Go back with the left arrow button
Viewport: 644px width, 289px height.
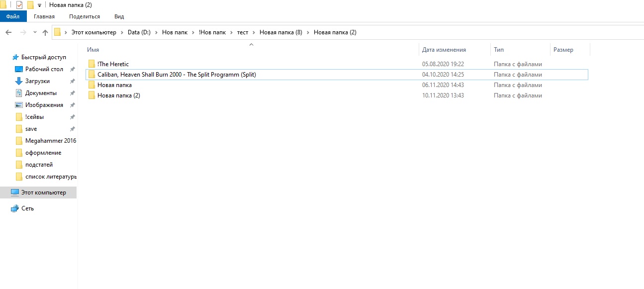[8, 32]
